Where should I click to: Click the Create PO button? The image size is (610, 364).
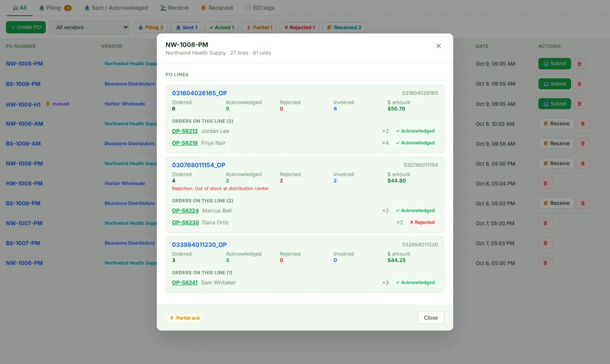26,27
